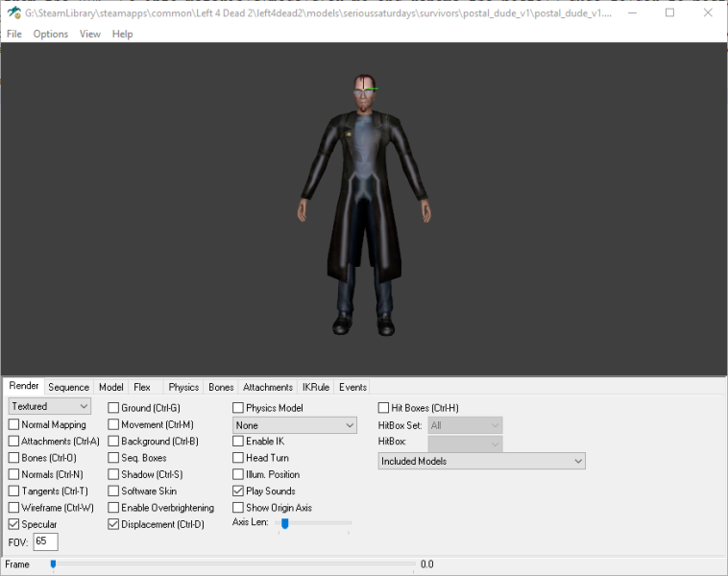The width and height of the screenshot is (728, 576).
Task: Toggle Enable Overbrightening checkbox
Action: click(x=113, y=508)
